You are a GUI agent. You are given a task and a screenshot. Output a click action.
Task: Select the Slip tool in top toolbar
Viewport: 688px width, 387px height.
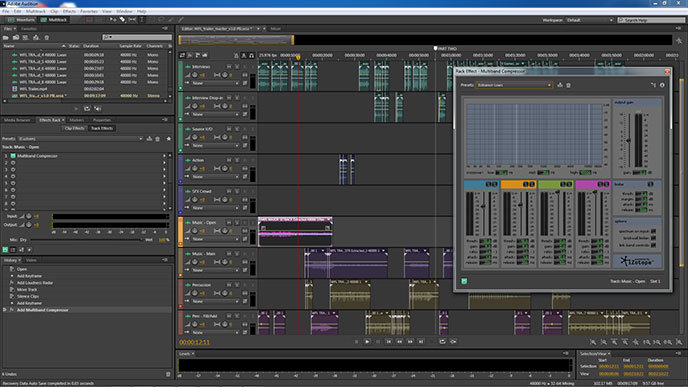[132, 20]
